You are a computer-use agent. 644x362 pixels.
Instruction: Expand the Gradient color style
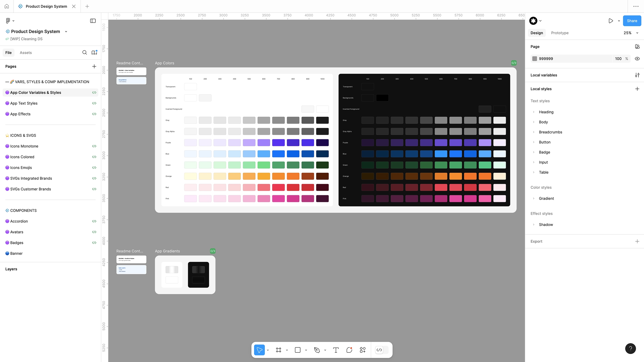pyautogui.click(x=534, y=198)
